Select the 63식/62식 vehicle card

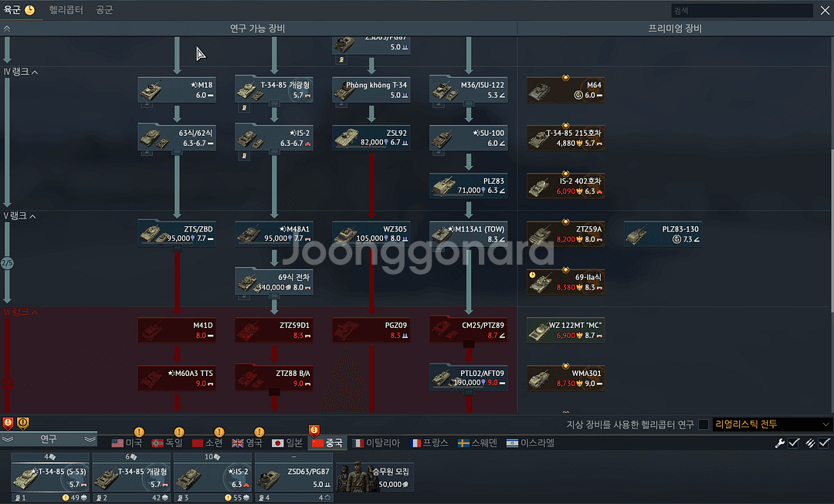click(x=177, y=137)
